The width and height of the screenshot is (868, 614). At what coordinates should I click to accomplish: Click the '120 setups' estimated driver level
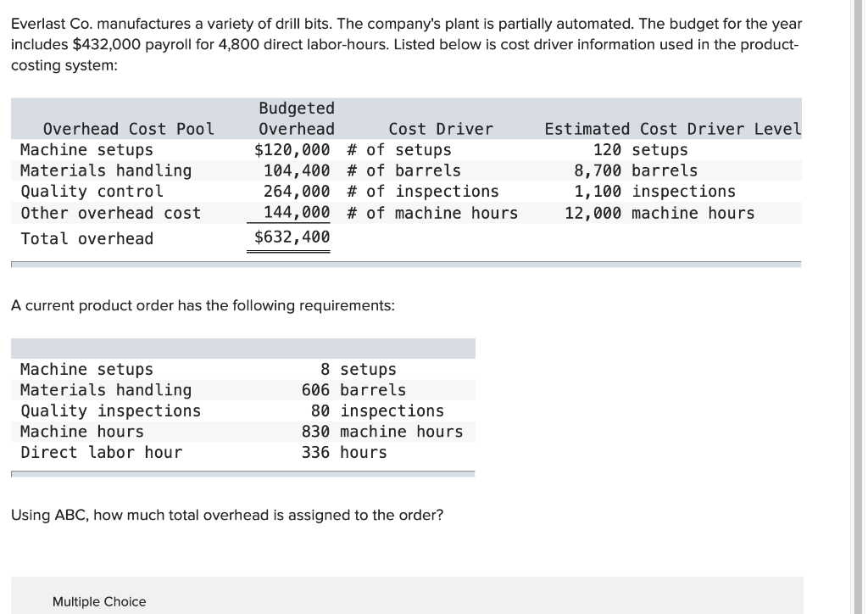pyautogui.click(x=641, y=150)
